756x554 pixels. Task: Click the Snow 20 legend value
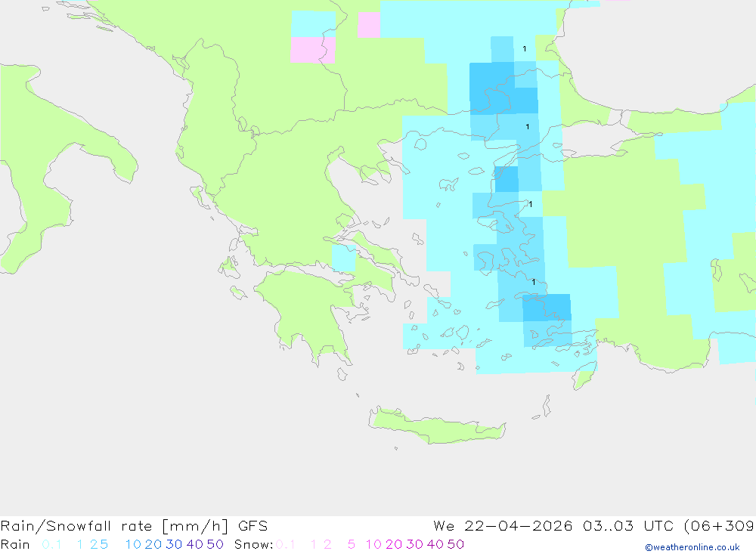(x=394, y=544)
